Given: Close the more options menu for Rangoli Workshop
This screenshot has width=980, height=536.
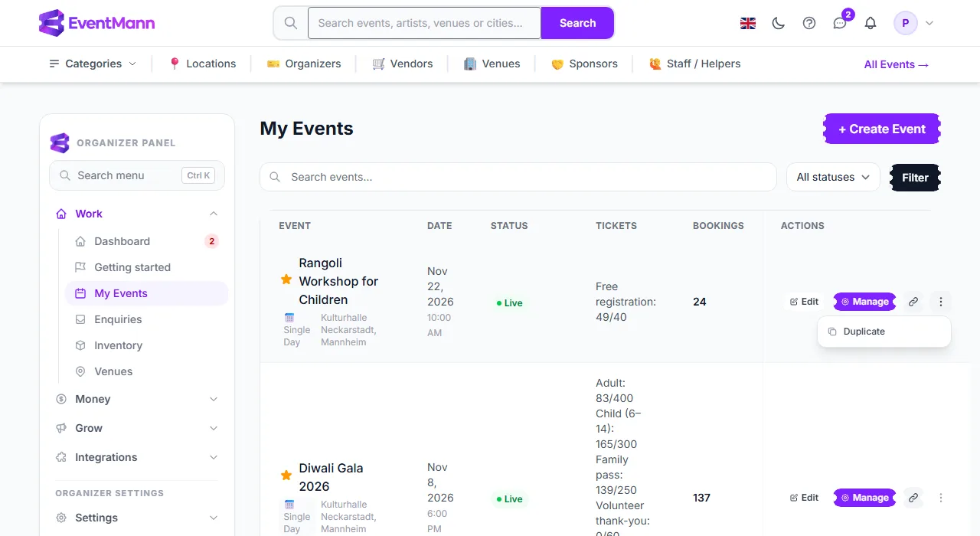Looking at the screenshot, I should click(941, 302).
